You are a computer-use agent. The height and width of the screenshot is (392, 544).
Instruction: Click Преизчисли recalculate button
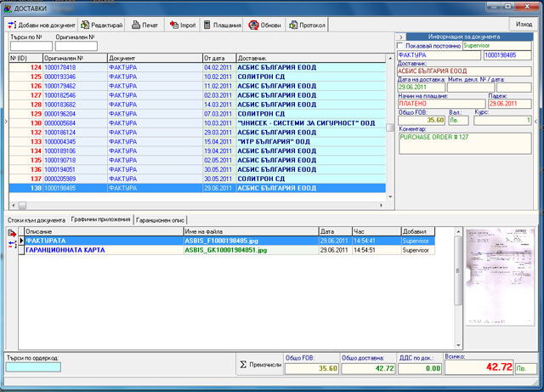point(259,365)
